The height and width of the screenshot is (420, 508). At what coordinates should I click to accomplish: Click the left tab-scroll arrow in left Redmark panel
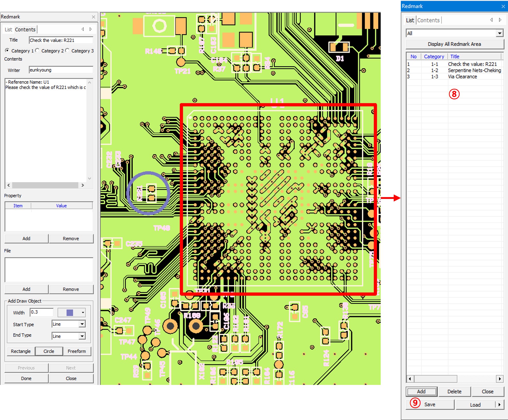pyautogui.click(x=83, y=29)
